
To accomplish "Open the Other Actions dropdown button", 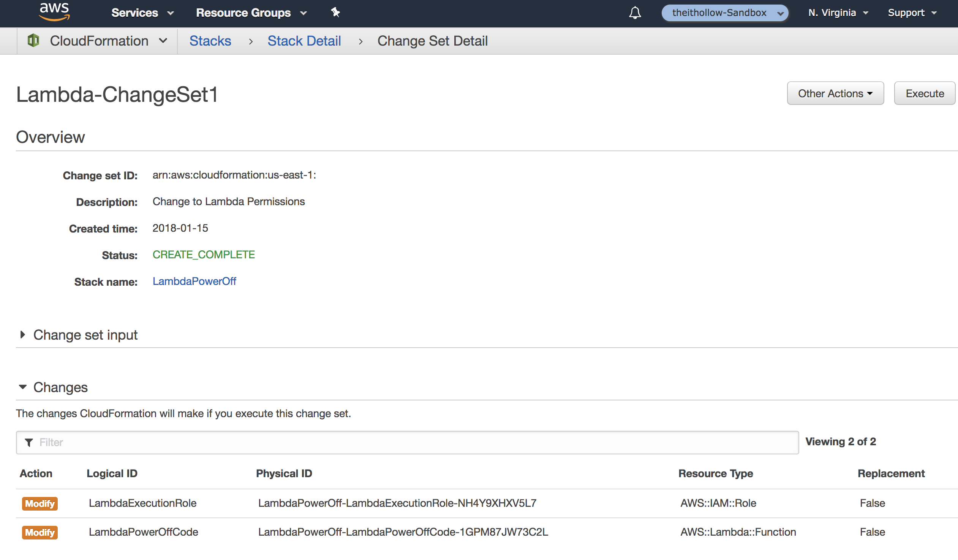I will (835, 93).
